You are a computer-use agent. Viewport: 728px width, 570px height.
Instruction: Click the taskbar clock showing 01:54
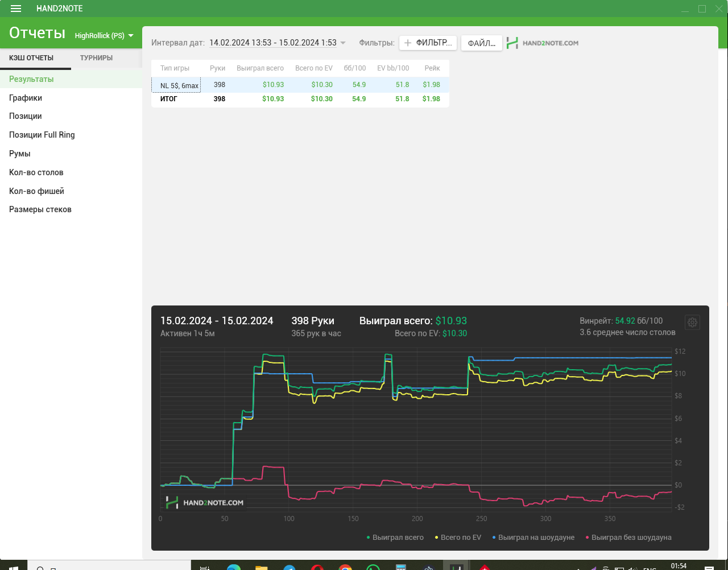pos(679,566)
